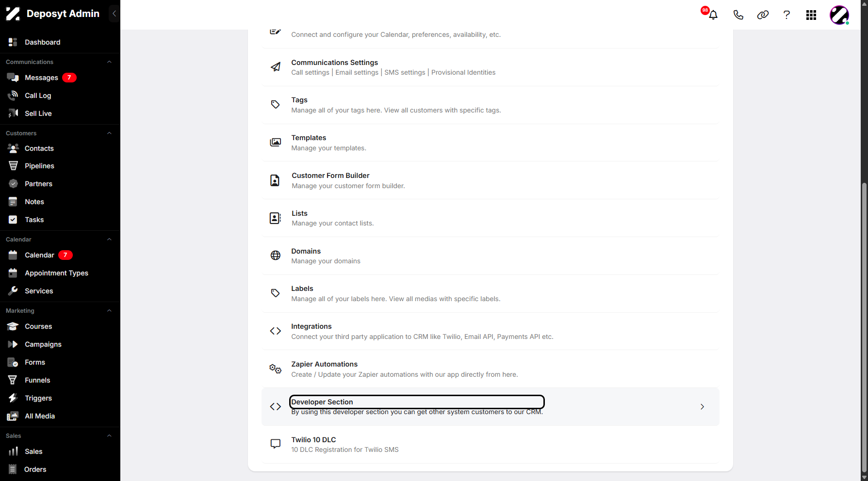Open Provisional Identities link
868x481 pixels.
coord(463,73)
